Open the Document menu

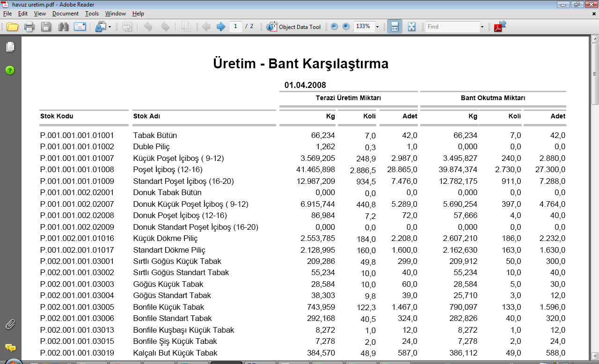pos(66,14)
